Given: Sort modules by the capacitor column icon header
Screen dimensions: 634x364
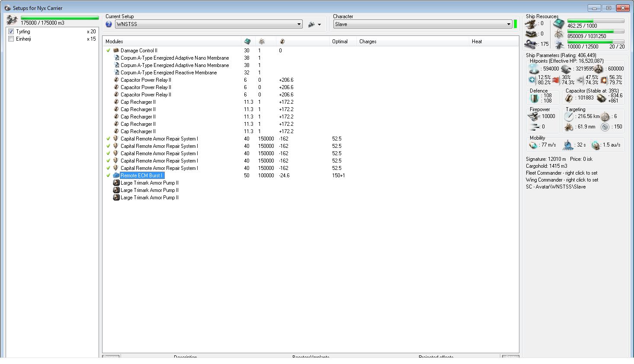Looking at the screenshot, I should point(282,42).
